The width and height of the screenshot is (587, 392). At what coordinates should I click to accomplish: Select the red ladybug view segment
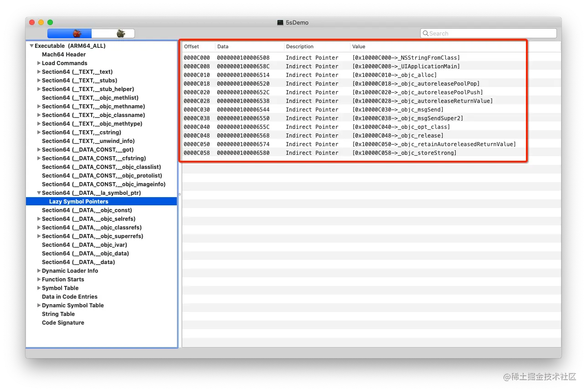tap(70, 33)
